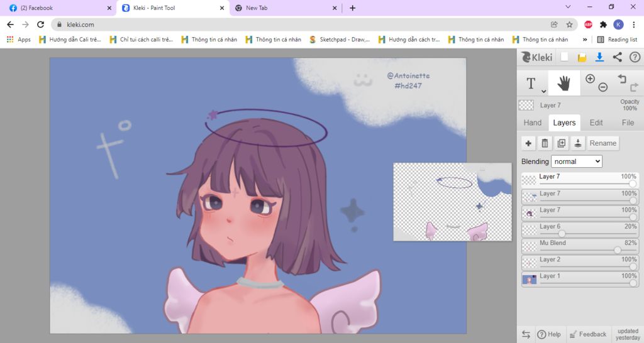Open the AdBlock Plus extension
Screen dimensions: 644x343
588,24
